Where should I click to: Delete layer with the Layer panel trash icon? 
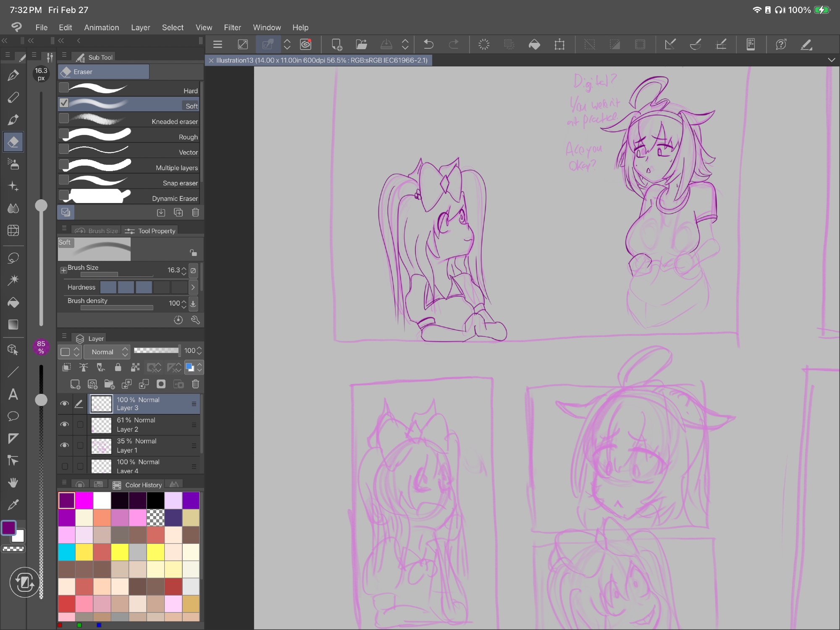click(x=195, y=384)
